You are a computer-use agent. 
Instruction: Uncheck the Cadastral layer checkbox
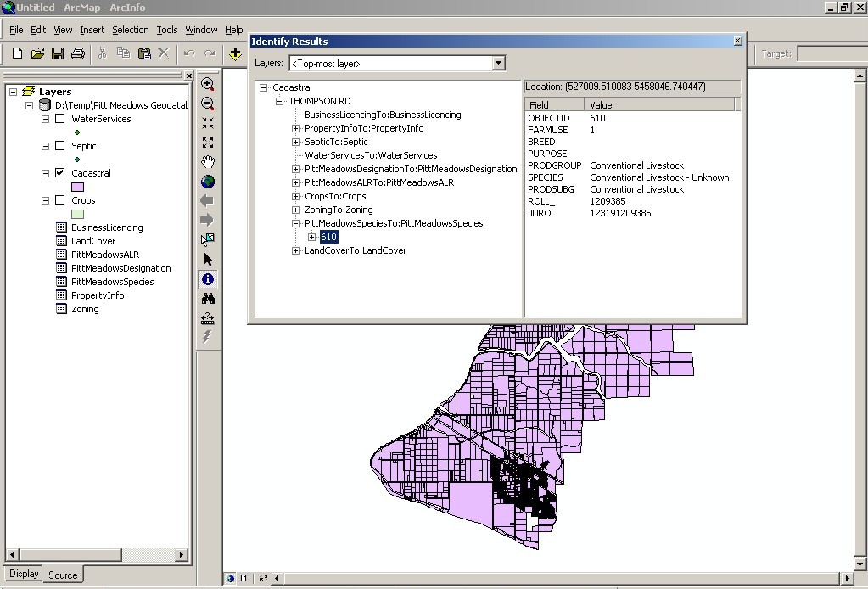pyautogui.click(x=59, y=173)
